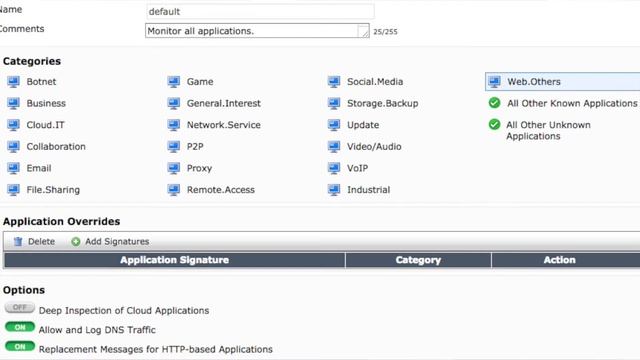
Task: Click green check for All Other Known Applications
Action: pos(494,103)
